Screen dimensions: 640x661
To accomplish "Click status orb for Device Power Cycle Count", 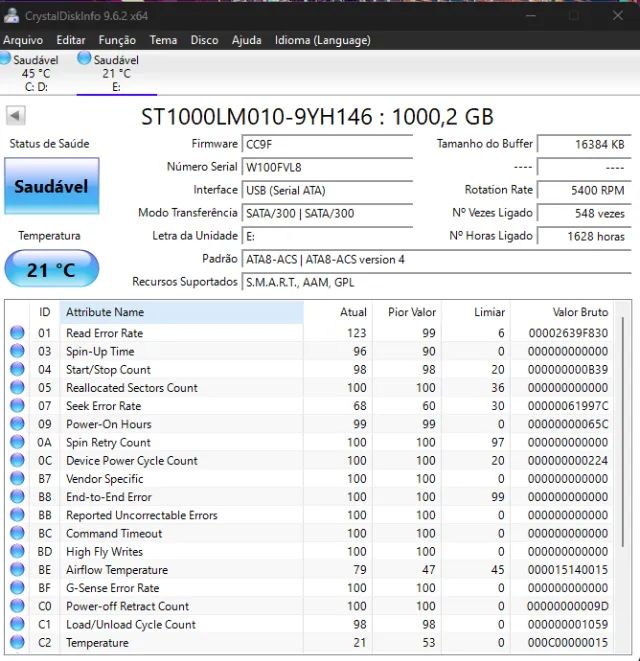I will click(x=17, y=460).
